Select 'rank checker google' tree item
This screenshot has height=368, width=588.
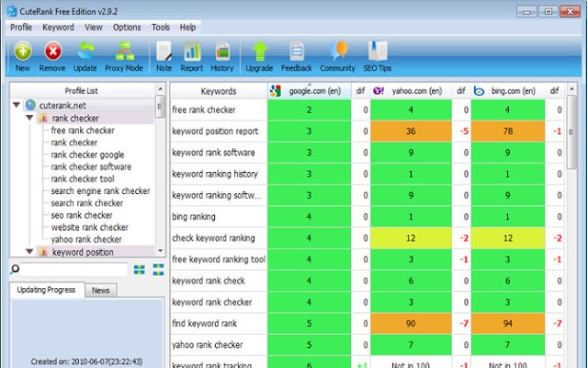[88, 155]
